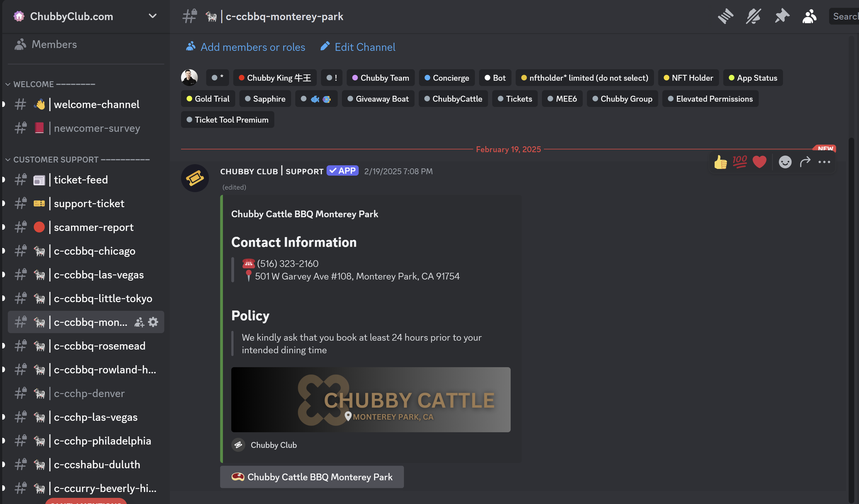859x504 pixels.
Task: Select the Bot role chip
Action: 495,78
